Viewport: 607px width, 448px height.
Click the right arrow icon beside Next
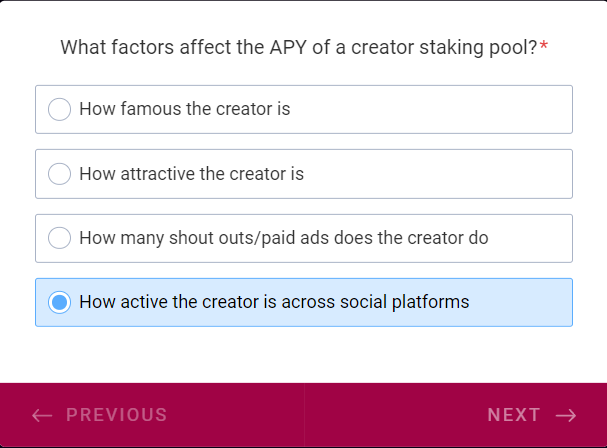[566, 415]
